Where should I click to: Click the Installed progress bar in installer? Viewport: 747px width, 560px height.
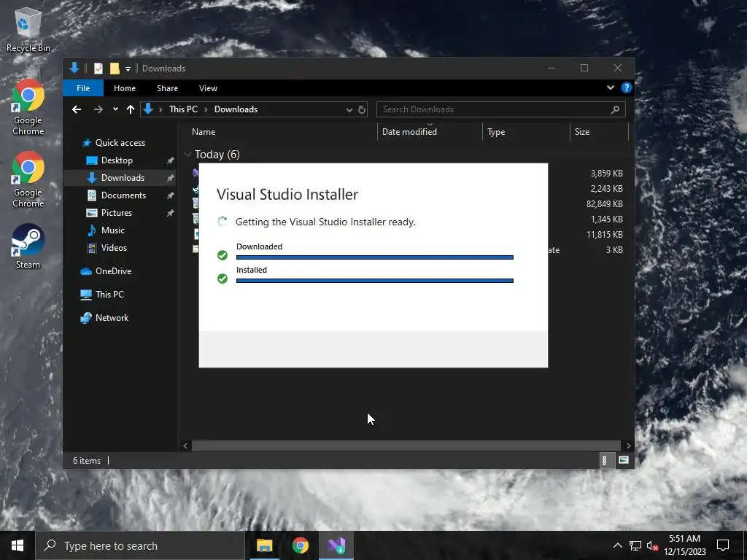(x=375, y=281)
